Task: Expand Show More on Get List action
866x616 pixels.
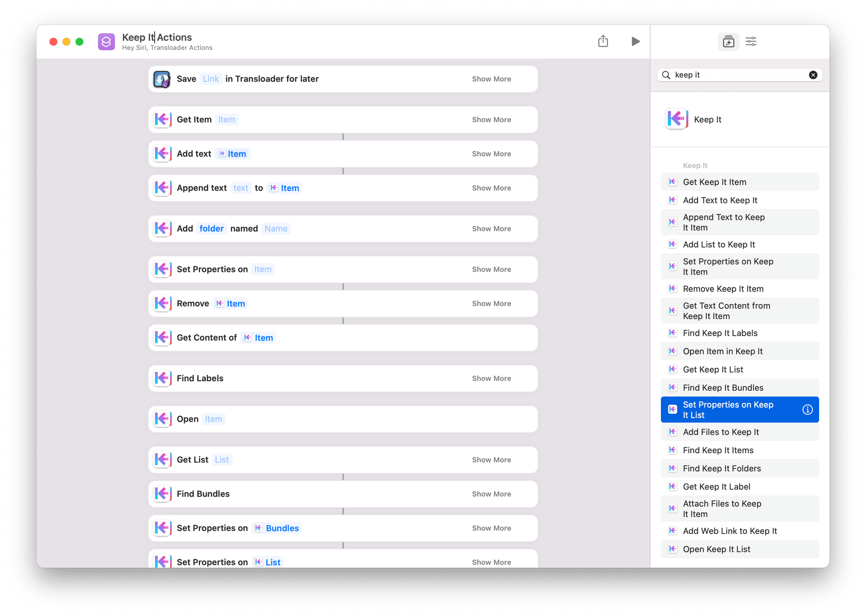Action: [x=491, y=460]
